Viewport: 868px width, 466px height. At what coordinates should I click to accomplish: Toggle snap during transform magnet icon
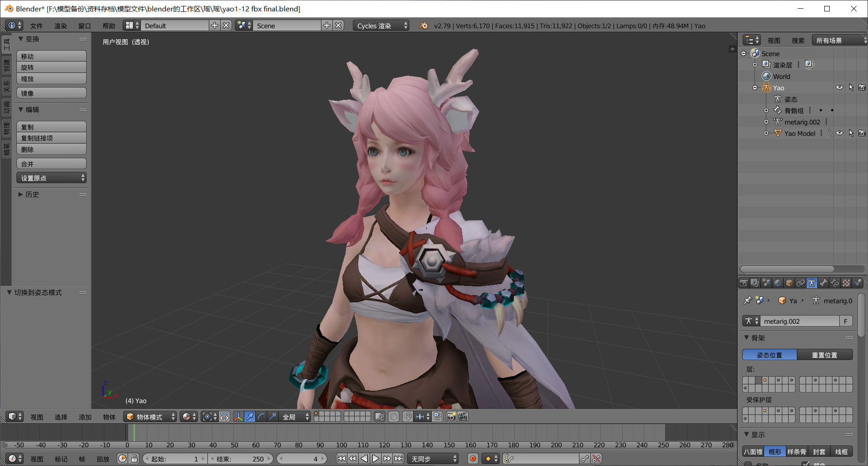(408, 417)
